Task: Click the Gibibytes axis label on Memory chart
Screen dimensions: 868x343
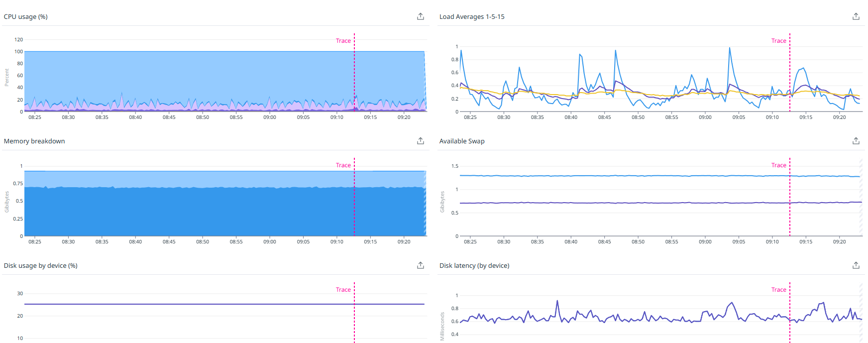Action: coord(7,202)
